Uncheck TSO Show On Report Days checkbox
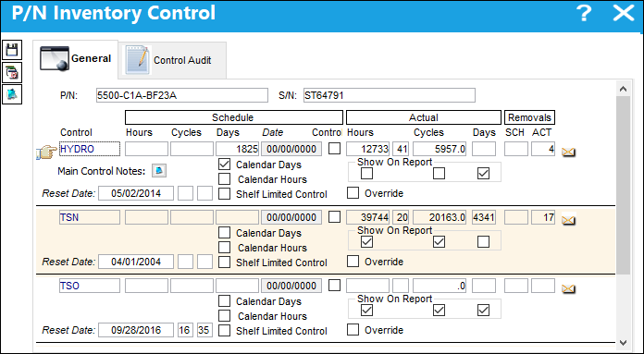 point(483,311)
